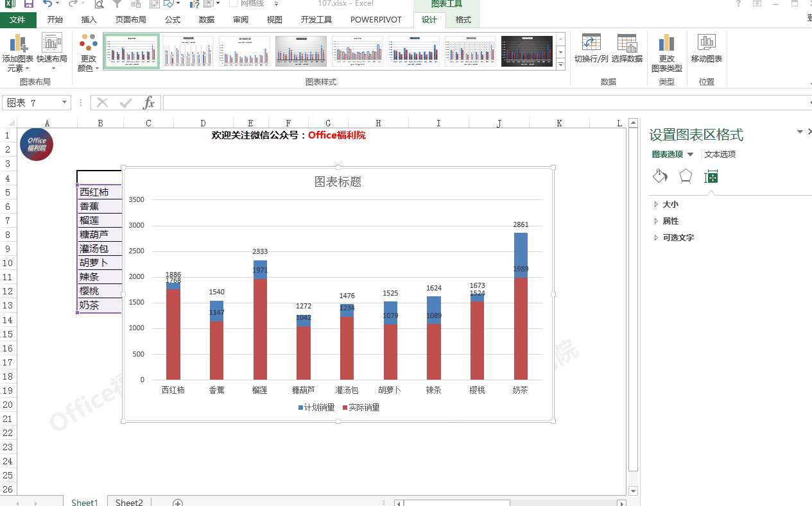812x506 pixels.
Task: Select cell containing 西红柿
Action: tap(99, 192)
